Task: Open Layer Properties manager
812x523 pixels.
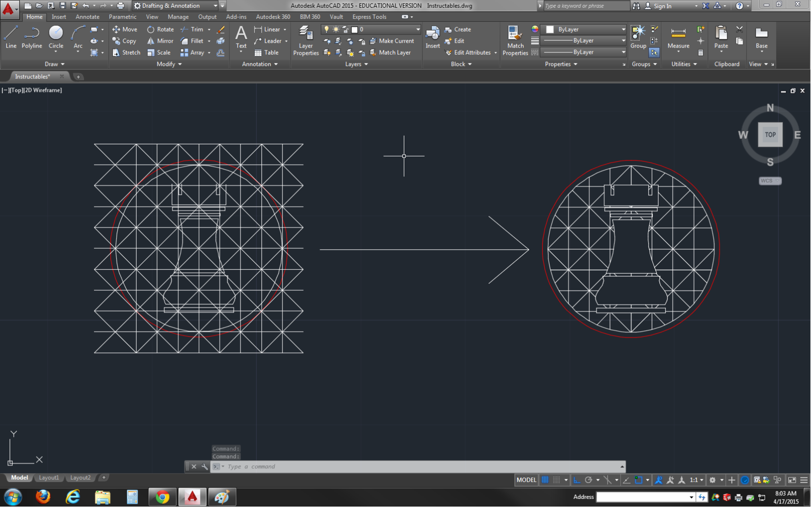Action: coord(306,41)
